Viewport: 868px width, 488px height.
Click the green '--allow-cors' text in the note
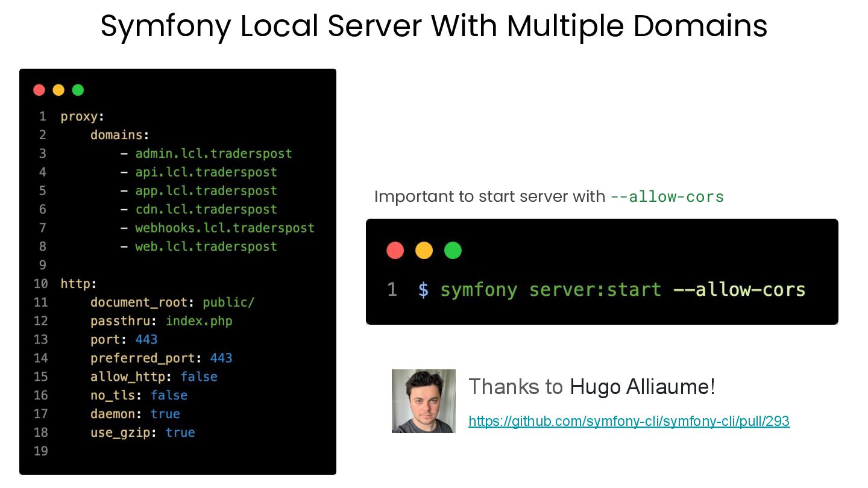[667, 197]
